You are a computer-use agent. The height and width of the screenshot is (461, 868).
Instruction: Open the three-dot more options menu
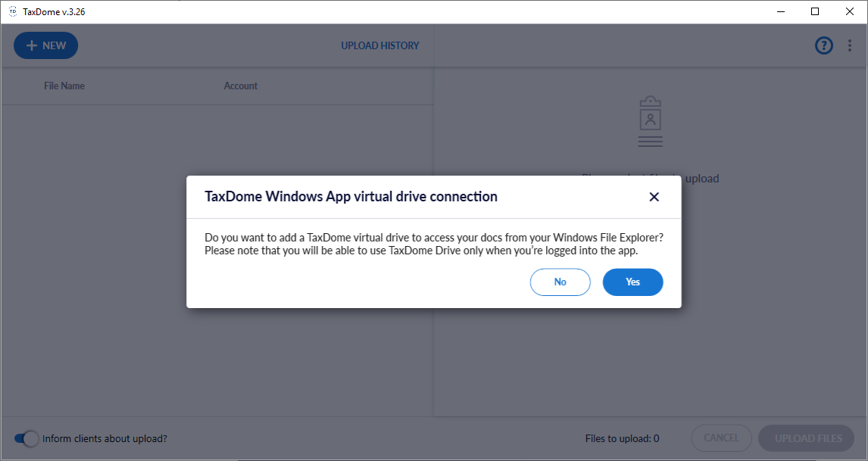tap(850, 45)
